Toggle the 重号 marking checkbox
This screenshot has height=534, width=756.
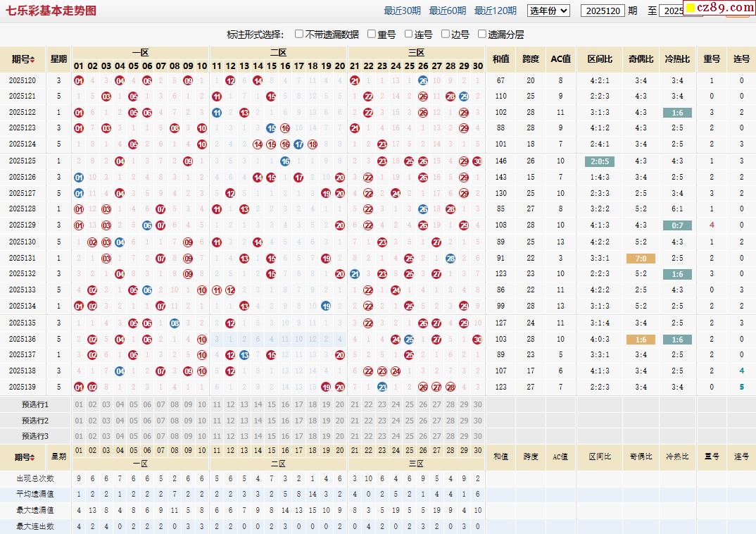pos(371,34)
